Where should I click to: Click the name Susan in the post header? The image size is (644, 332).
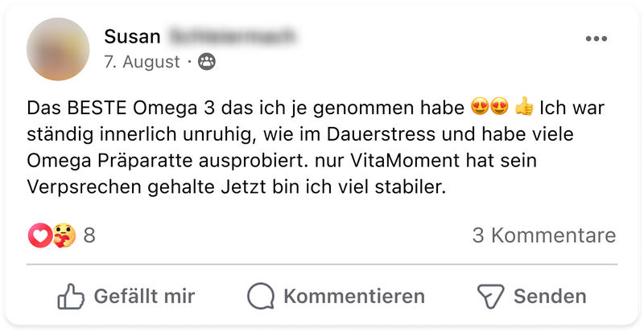[x=132, y=37]
